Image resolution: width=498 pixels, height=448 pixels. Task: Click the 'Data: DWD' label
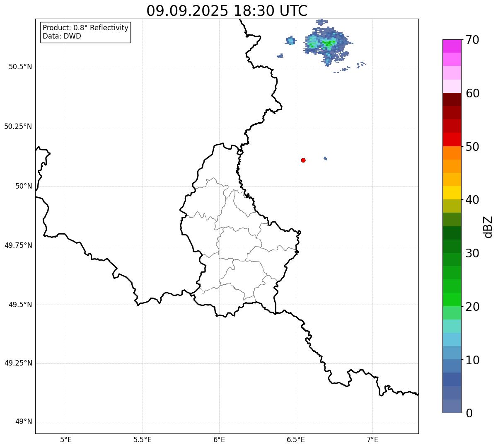coord(62,36)
